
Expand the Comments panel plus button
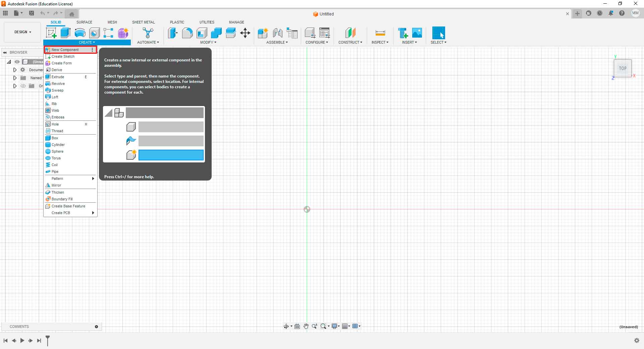click(x=96, y=327)
